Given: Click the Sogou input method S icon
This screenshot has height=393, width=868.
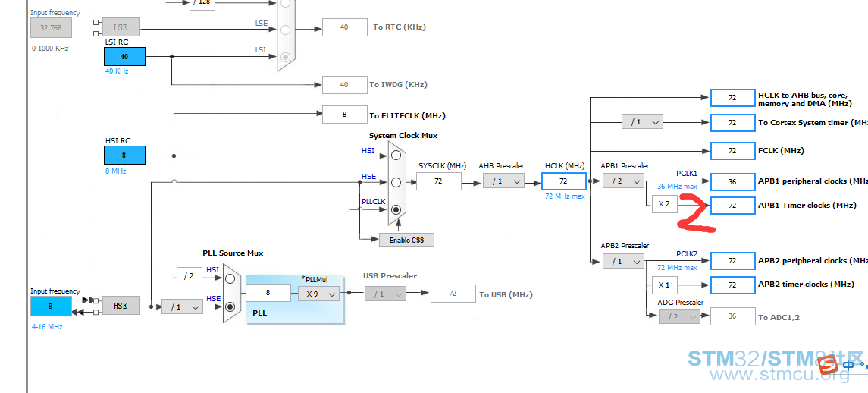Looking at the screenshot, I should (829, 366).
